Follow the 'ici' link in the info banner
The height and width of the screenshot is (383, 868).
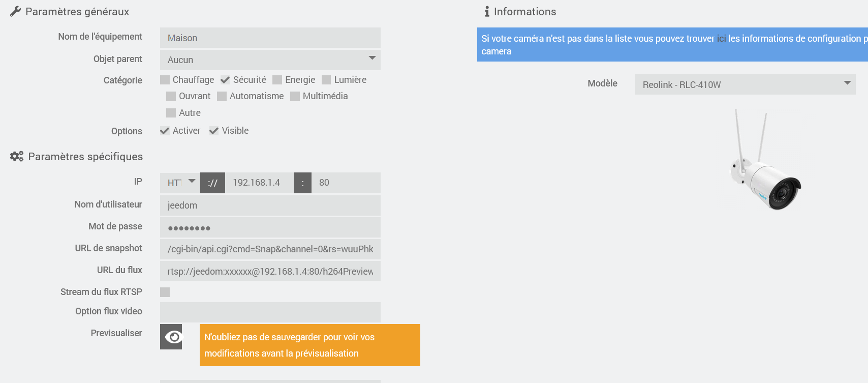click(721, 39)
